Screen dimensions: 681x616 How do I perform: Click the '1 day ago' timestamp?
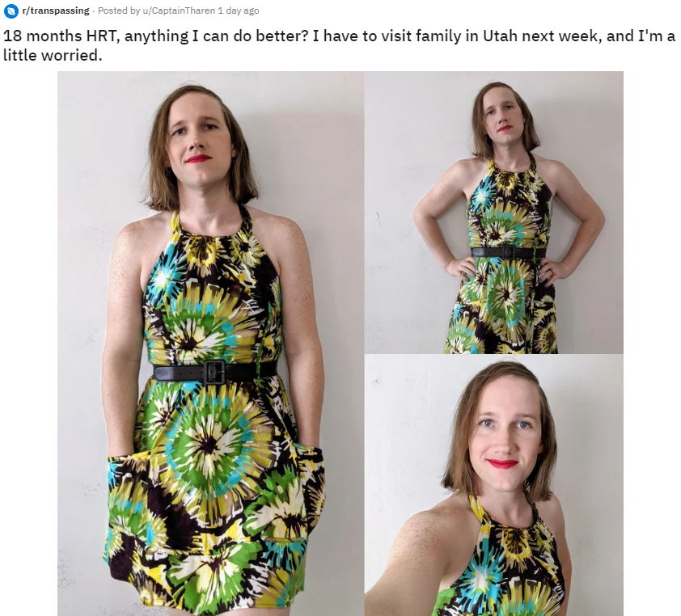(239, 11)
